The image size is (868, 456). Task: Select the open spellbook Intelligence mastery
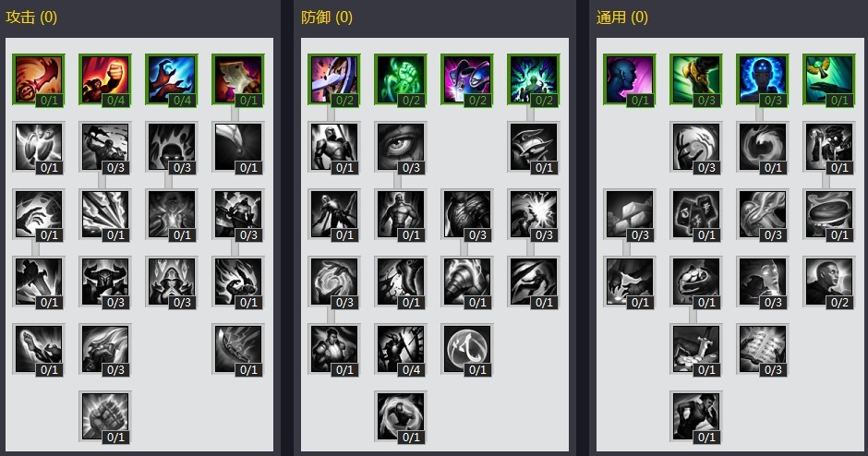[762, 349]
